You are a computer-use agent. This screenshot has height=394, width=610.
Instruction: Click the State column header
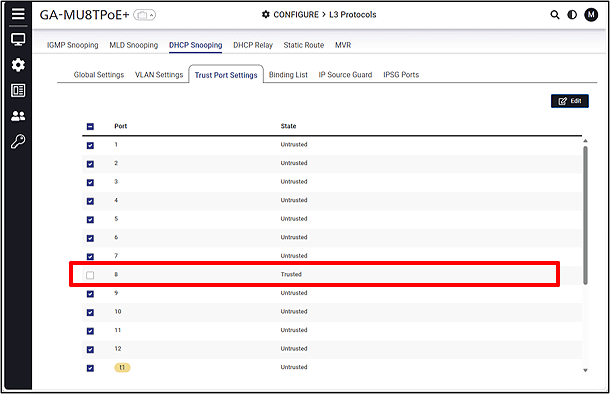click(288, 126)
